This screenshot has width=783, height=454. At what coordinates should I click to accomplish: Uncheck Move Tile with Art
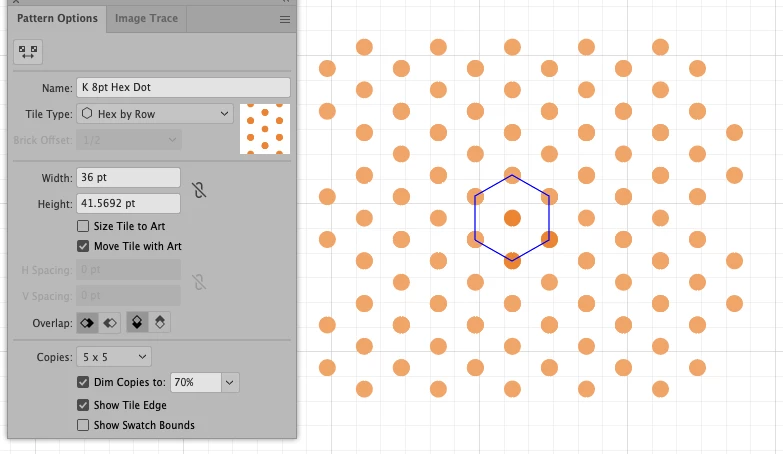(83, 246)
